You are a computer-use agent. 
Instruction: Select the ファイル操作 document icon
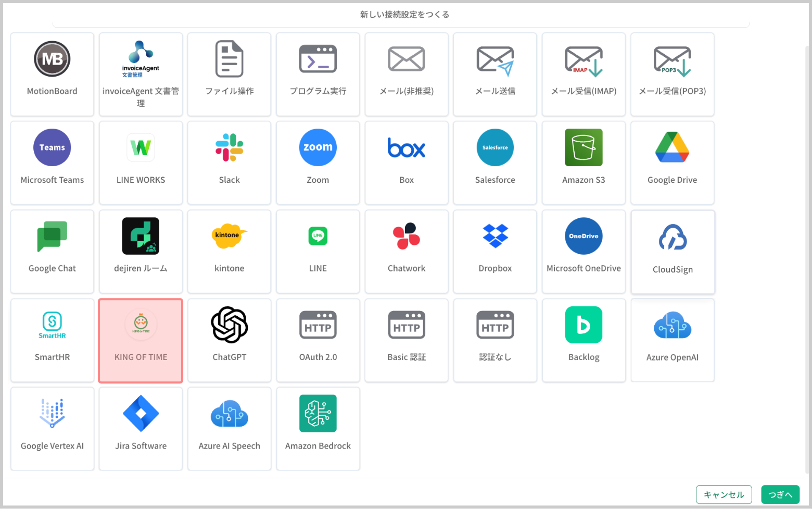coord(230,59)
